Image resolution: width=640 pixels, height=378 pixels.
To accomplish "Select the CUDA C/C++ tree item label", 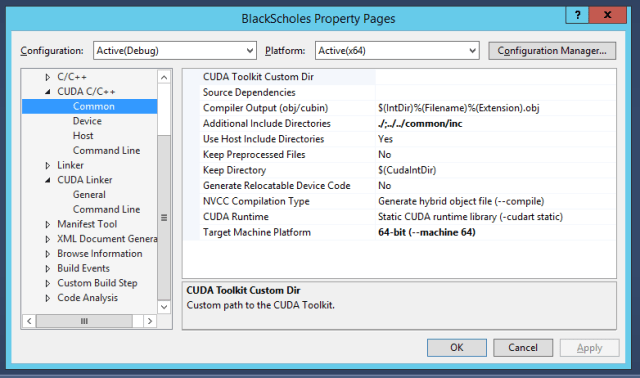I will click(86, 91).
